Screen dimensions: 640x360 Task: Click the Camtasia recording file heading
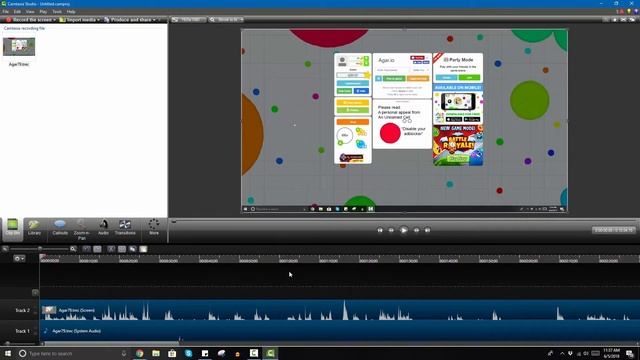(24, 28)
